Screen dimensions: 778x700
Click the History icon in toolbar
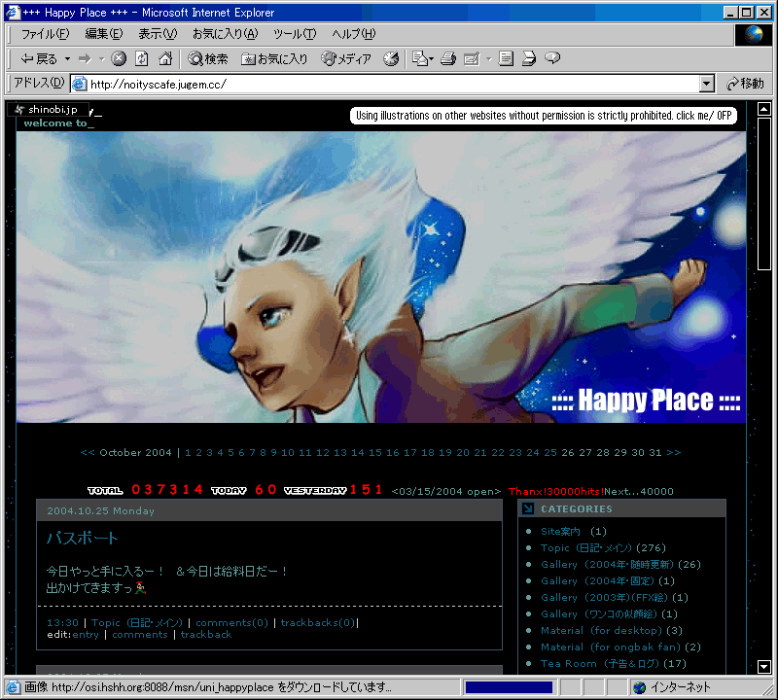point(391,59)
